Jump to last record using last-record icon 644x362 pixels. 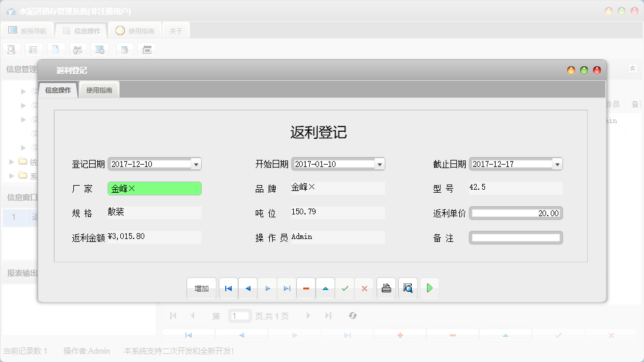[286, 288]
